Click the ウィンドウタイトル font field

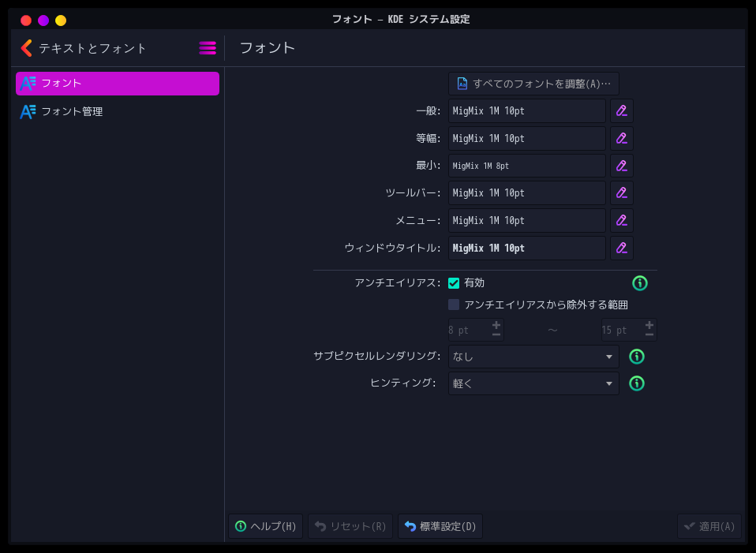[x=526, y=248]
